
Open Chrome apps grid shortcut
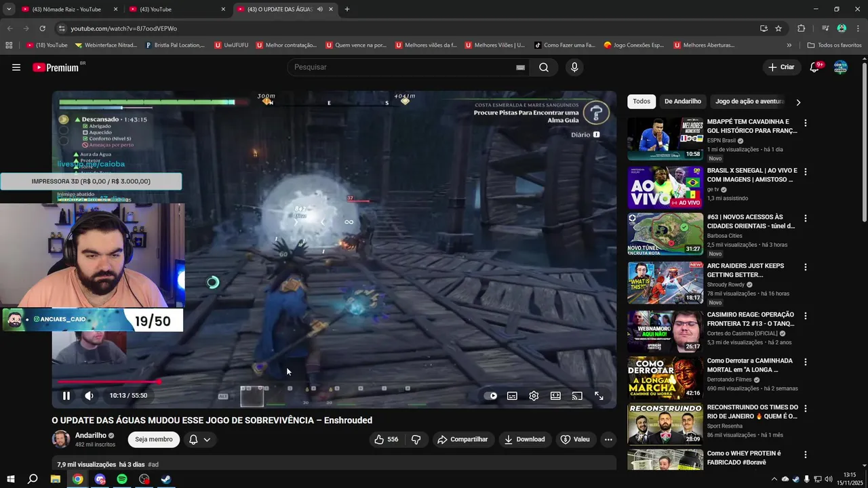point(9,45)
